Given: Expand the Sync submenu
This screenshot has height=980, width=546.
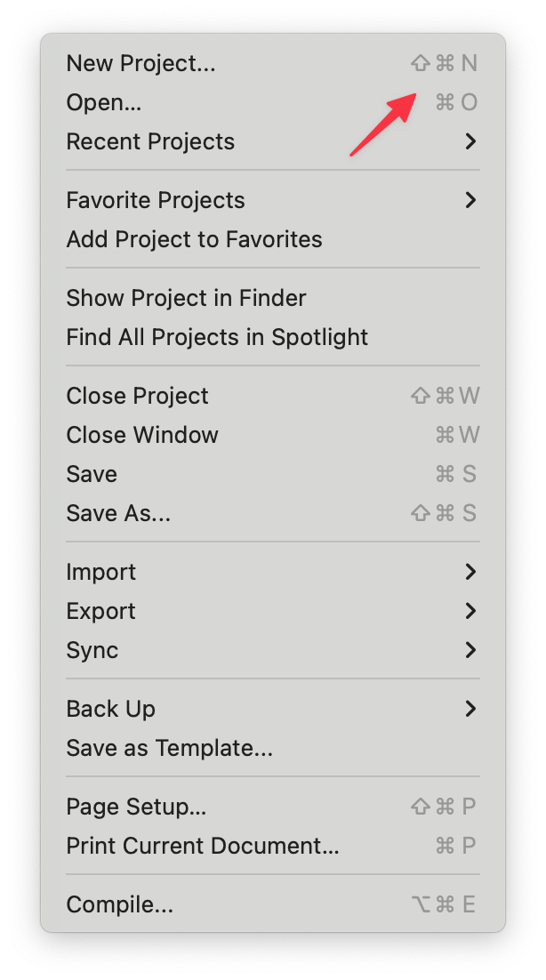Looking at the screenshot, I should (92, 650).
